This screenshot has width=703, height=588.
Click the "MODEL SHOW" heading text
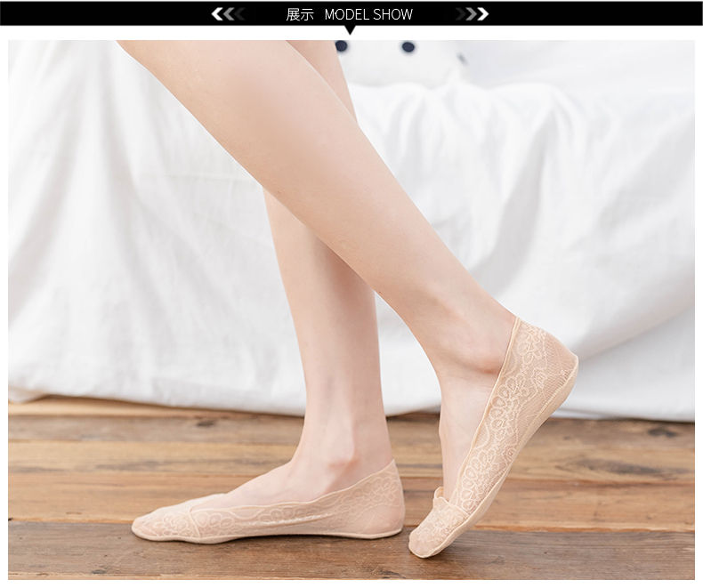(x=368, y=15)
